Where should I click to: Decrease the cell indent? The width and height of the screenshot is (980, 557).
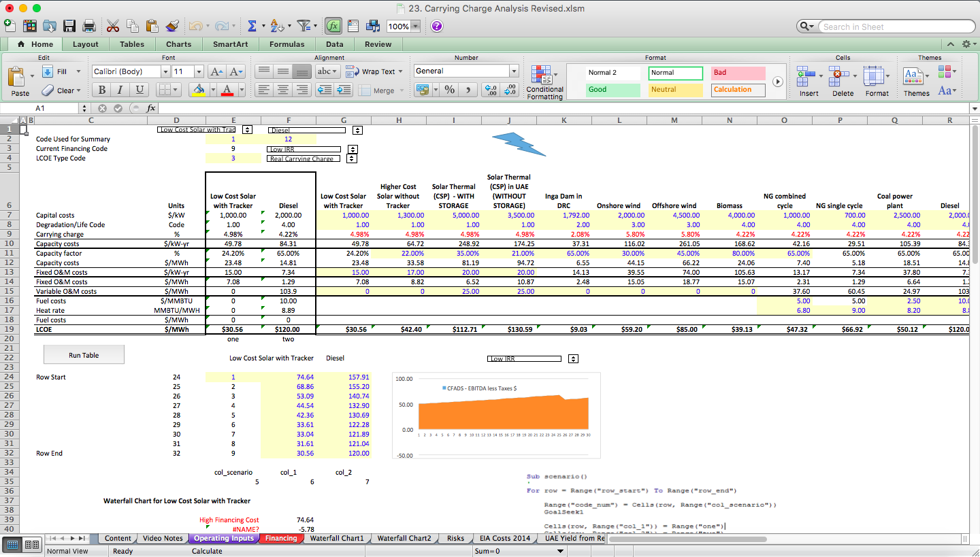pos(325,90)
